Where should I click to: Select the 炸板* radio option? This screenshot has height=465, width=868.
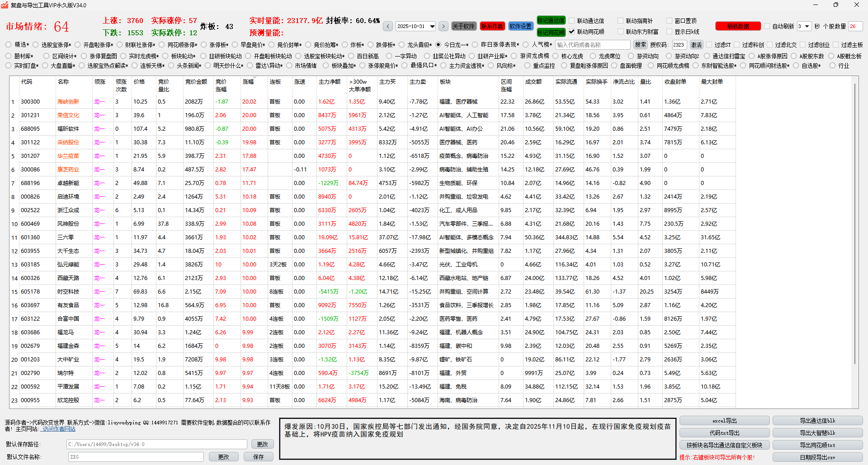click(x=345, y=45)
